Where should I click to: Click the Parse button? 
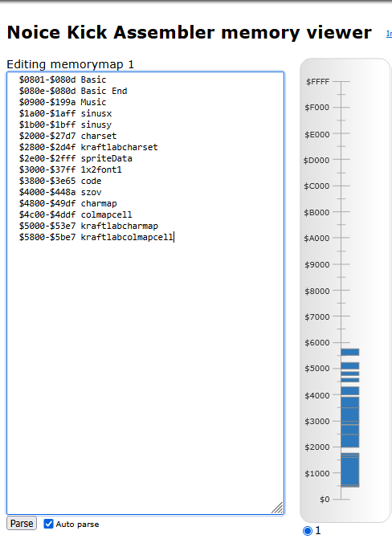pyautogui.click(x=22, y=523)
